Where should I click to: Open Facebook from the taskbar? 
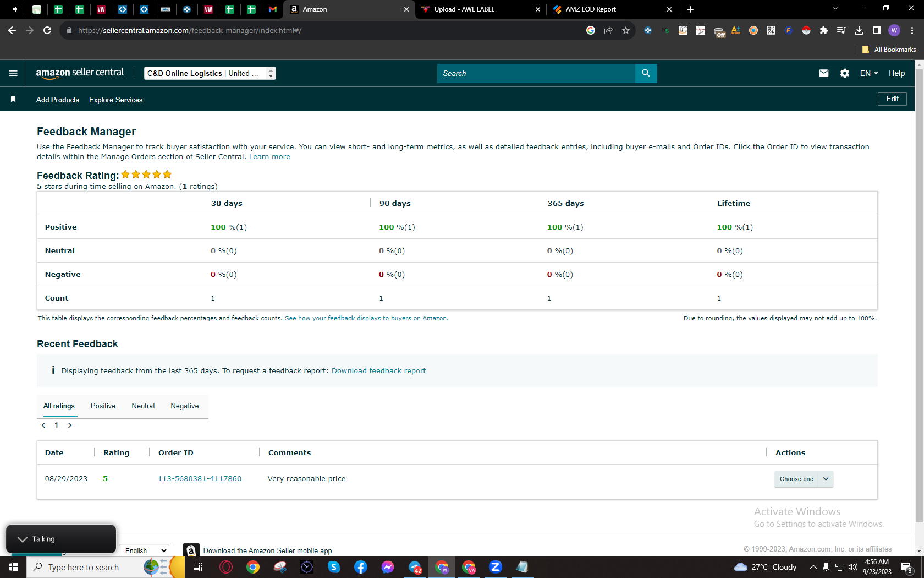361,567
